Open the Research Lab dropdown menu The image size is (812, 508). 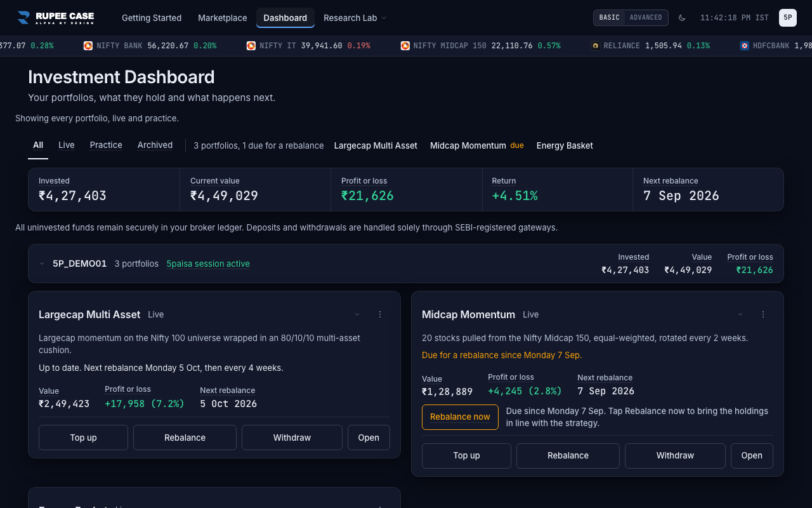(355, 18)
